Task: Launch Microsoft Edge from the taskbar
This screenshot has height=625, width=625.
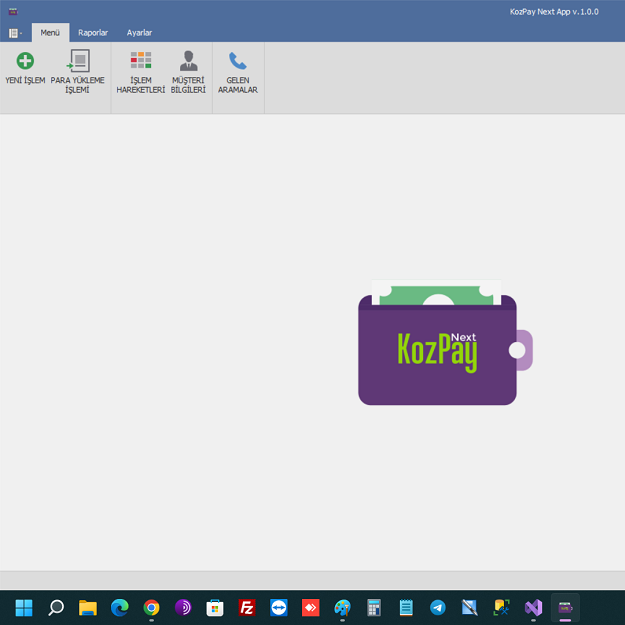Action: [120, 607]
